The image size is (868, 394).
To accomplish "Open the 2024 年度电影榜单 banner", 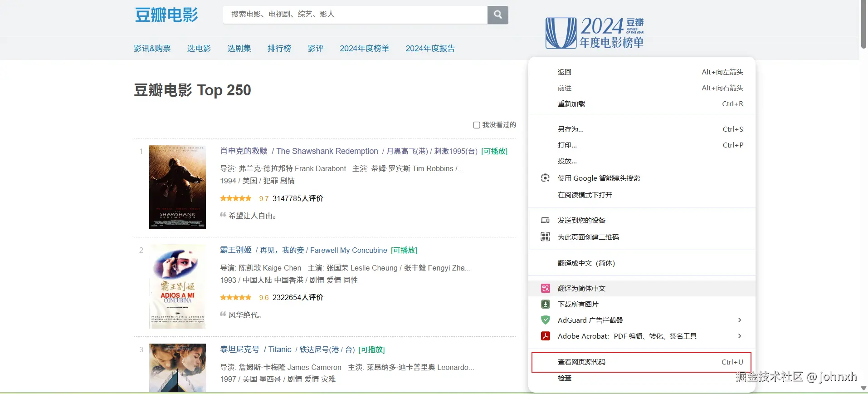I will (595, 33).
